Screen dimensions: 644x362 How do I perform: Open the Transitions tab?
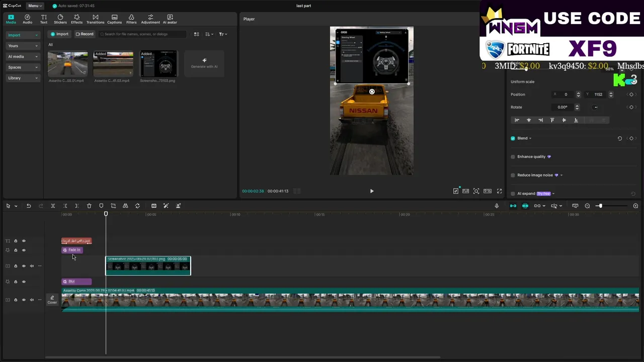pyautogui.click(x=95, y=19)
